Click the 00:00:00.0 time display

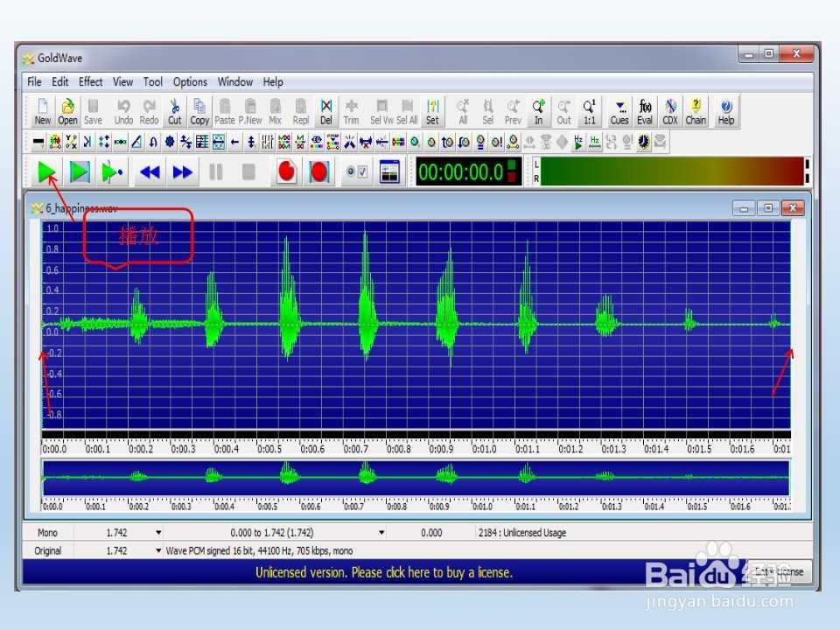[x=467, y=172]
